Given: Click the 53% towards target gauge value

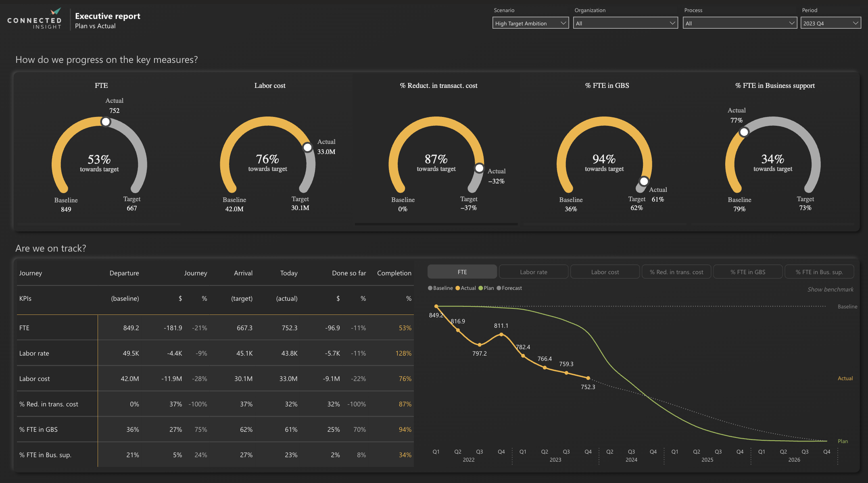Looking at the screenshot, I should [x=99, y=159].
